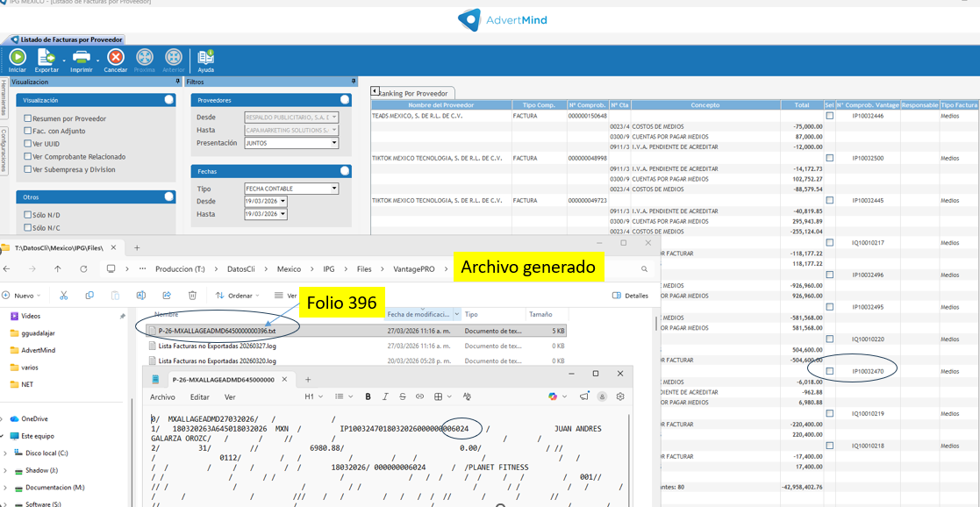
Task: Pin the Filtros panel
Action: tap(353, 82)
